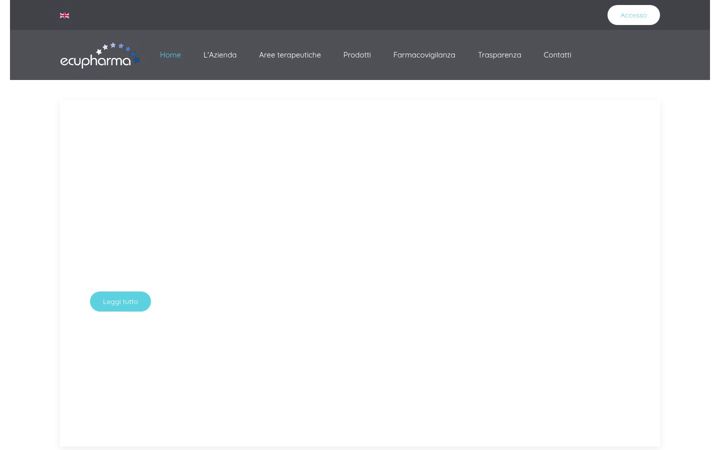Select the Prodotti menu item

tap(357, 55)
